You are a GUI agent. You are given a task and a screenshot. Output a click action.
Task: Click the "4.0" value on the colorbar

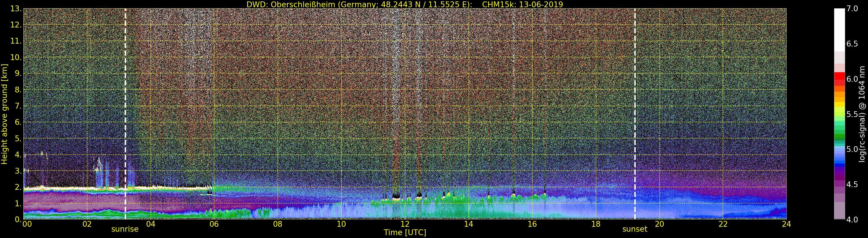pos(852,220)
